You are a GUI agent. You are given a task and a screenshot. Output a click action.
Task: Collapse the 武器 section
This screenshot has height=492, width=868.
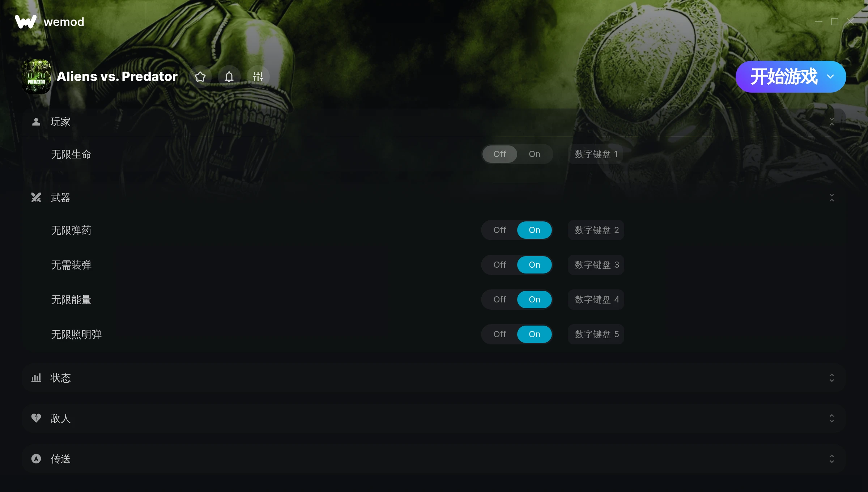tap(831, 198)
